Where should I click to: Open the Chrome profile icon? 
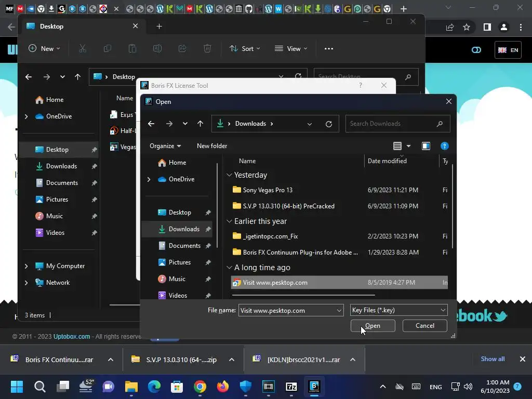click(504, 27)
